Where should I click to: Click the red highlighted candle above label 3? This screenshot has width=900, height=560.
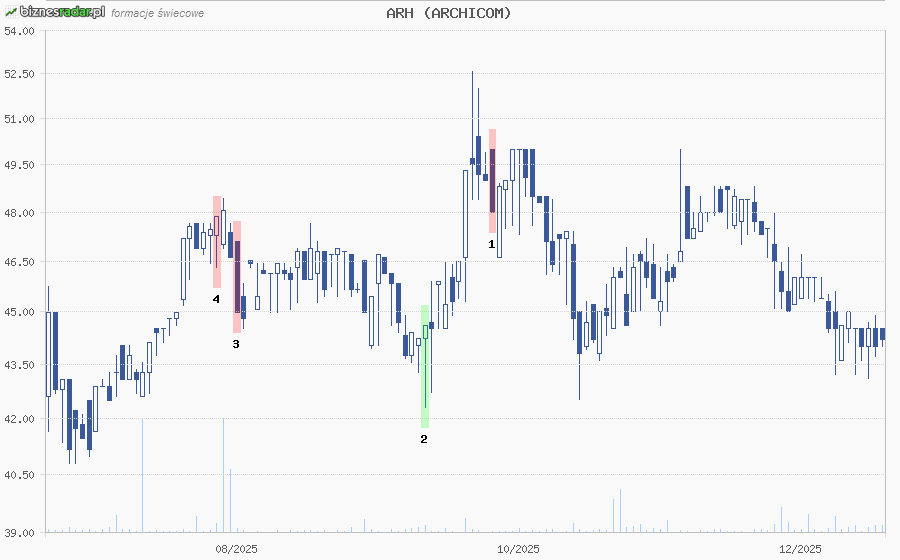(x=237, y=277)
